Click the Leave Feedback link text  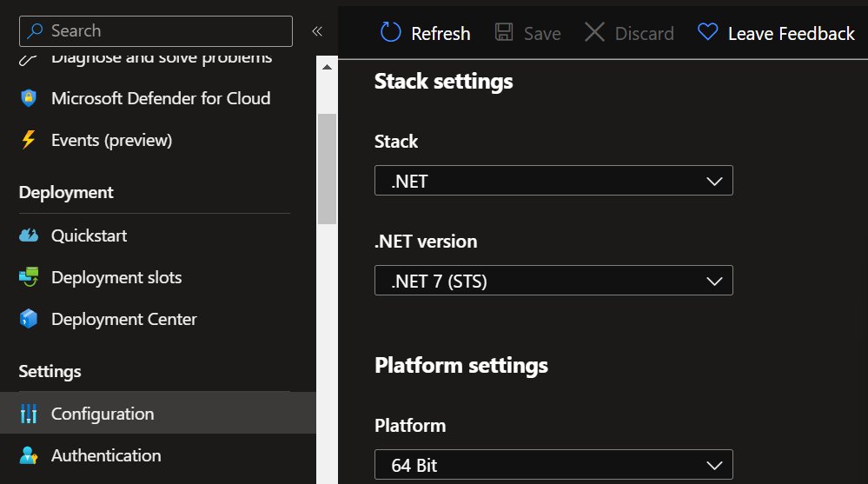(791, 33)
